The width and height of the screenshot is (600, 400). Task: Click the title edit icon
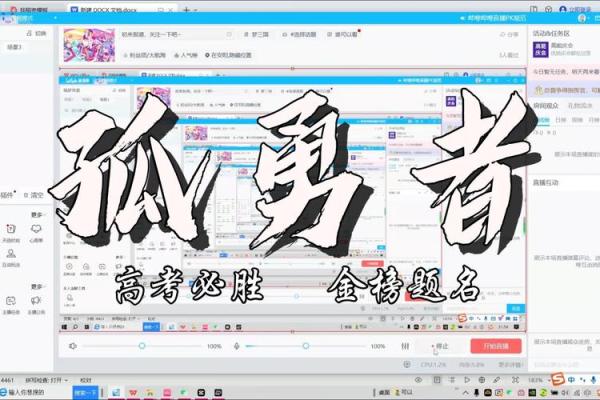point(229,34)
